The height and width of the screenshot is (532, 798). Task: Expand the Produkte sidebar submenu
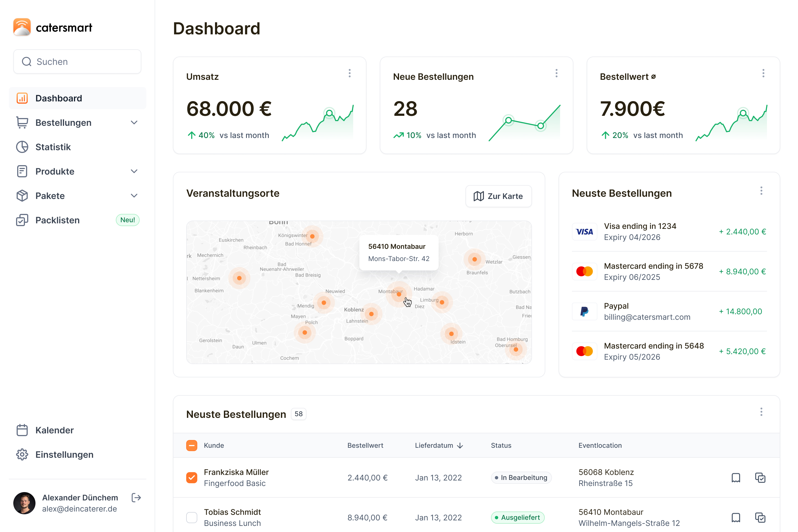134,171
